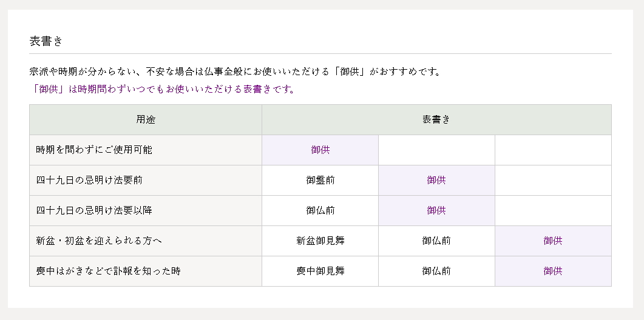This screenshot has width=644, height=320.
Task: Select 御供 in the 忌明け法要以降 row
Action: [436, 210]
